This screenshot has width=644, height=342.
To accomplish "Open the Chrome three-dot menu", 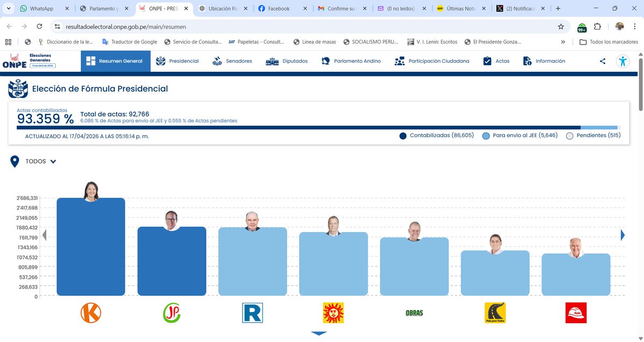I will 634,26.
